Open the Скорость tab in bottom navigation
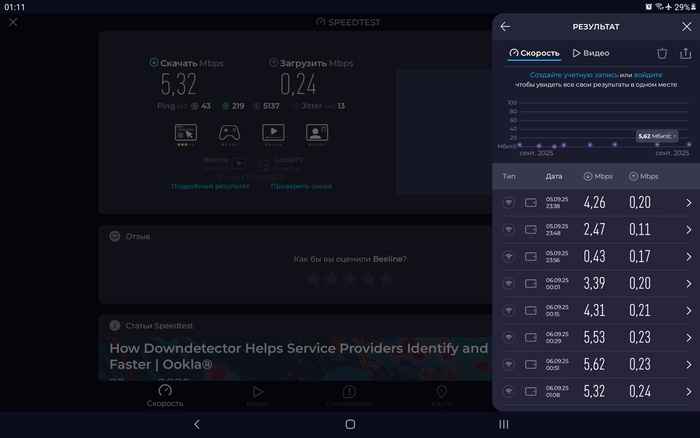The image size is (700, 438). (165, 397)
